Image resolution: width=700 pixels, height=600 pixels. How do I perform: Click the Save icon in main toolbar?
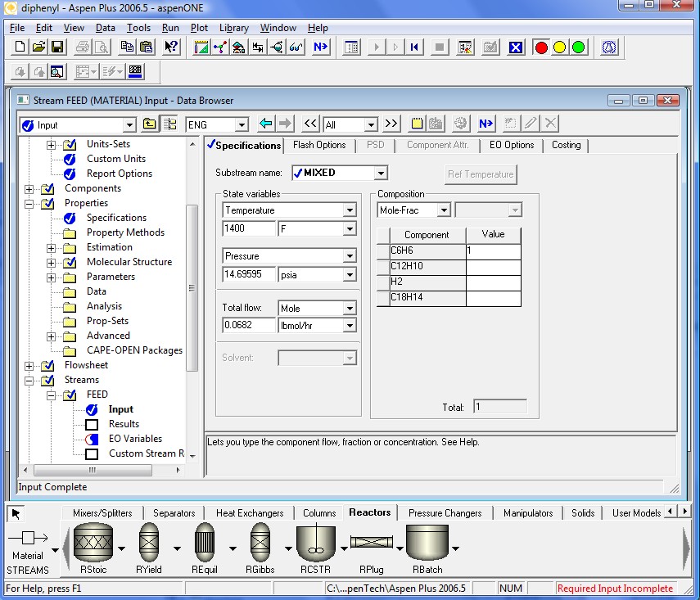(58, 47)
